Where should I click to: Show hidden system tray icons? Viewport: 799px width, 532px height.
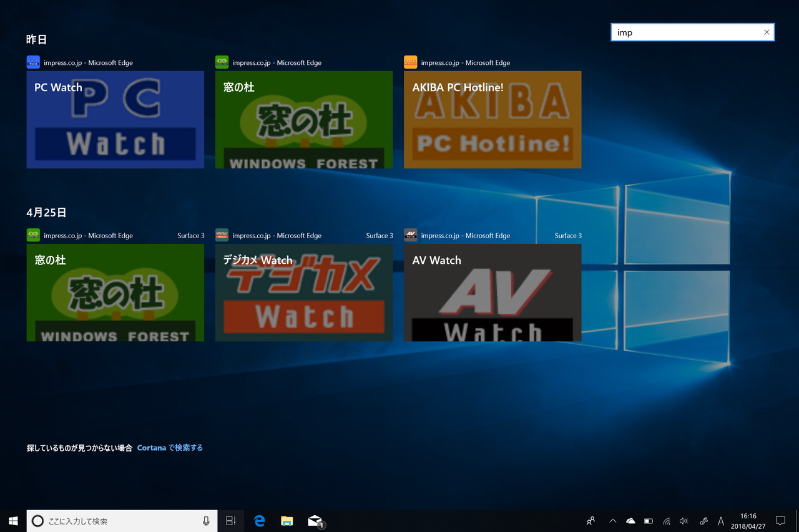[613, 521]
